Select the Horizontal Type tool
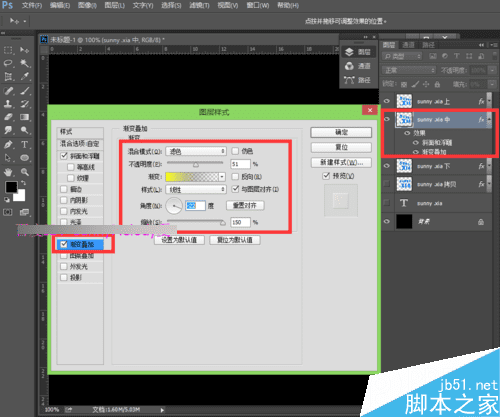500x417 pixels. 24,144
